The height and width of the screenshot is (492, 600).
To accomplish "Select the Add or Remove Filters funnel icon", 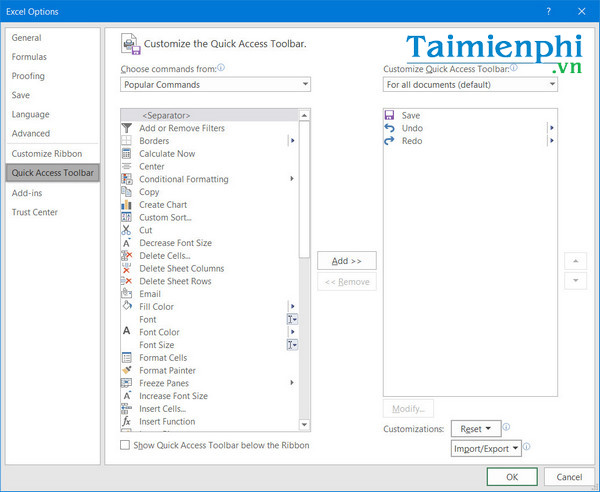I will tap(127, 128).
